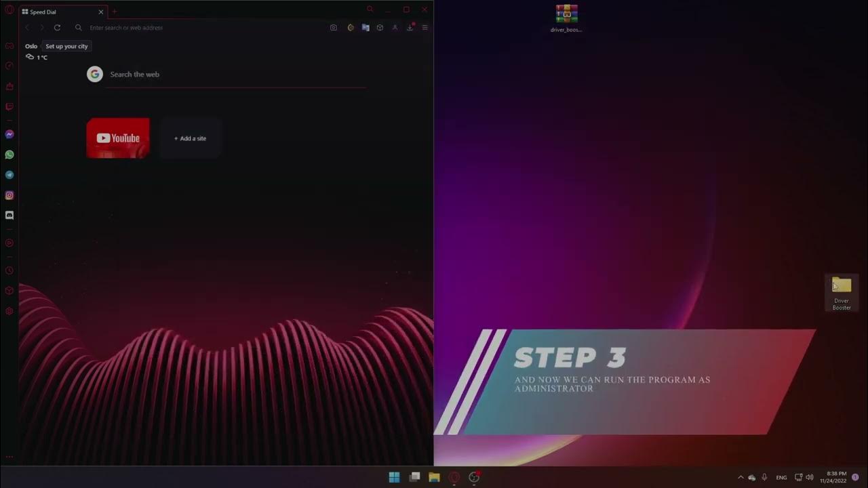Screen dimensions: 868x488
Task: Click the microphone icon in system tray
Action: click(x=764, y=477)
